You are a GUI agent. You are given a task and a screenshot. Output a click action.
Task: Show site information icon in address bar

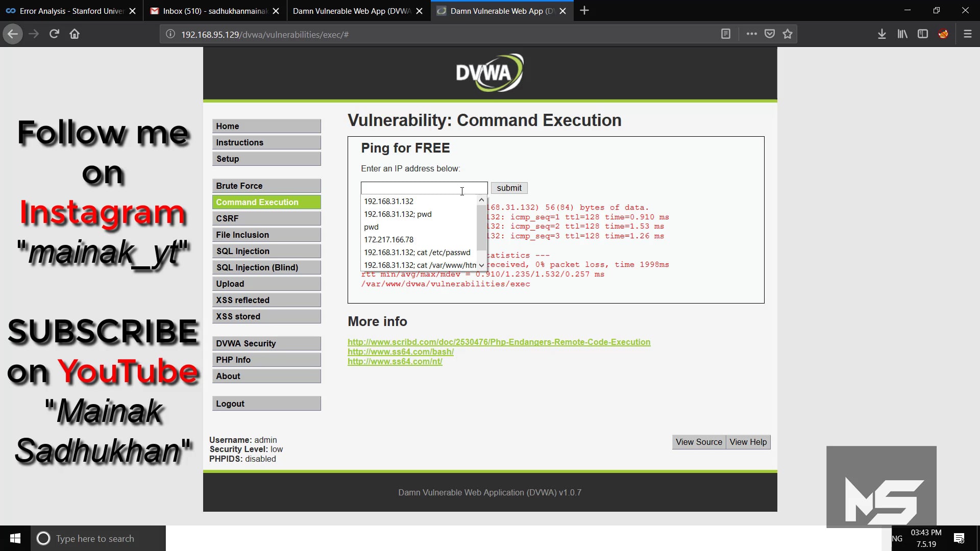pyautogui.click(x=170, y=34)
